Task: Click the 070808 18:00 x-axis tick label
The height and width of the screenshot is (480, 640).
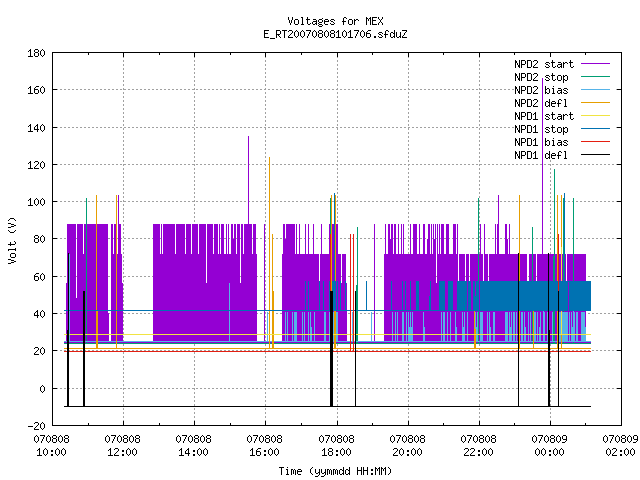Action: click(x=336, y=446)
